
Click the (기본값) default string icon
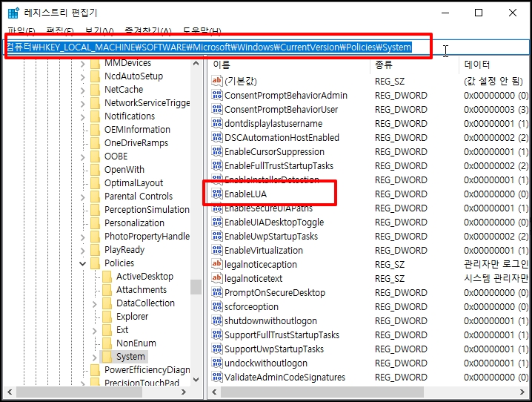click(217, 81)
